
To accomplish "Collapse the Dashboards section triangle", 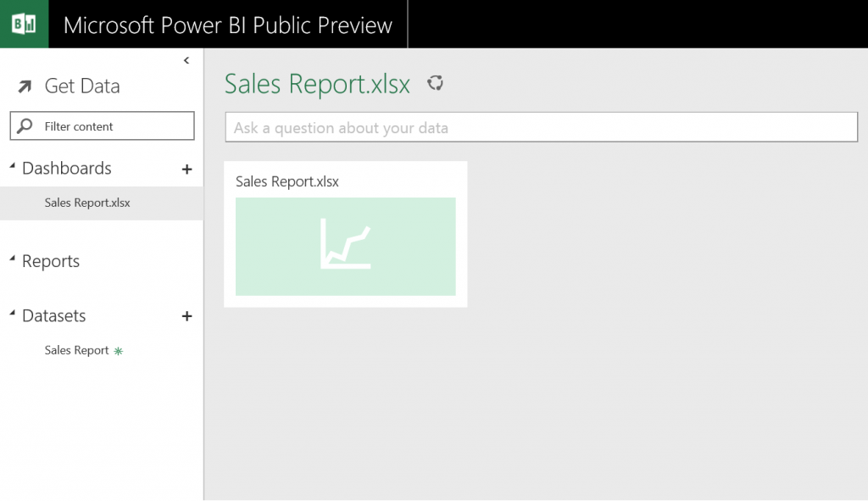I will click(x=13, y=166).
